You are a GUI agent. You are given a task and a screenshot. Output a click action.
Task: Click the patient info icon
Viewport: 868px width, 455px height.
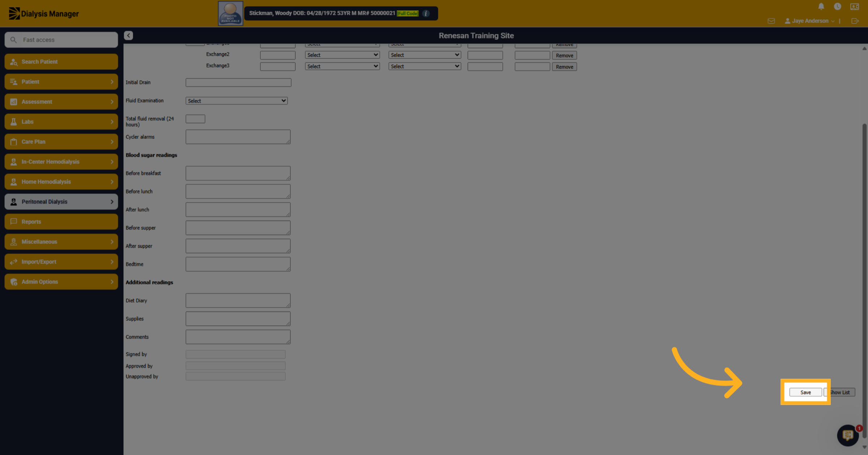point(426,13)
